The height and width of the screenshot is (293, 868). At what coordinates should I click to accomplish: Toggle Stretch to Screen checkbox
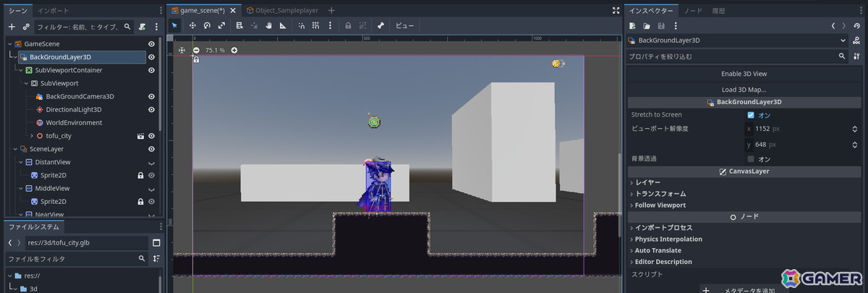coord(751,115)
